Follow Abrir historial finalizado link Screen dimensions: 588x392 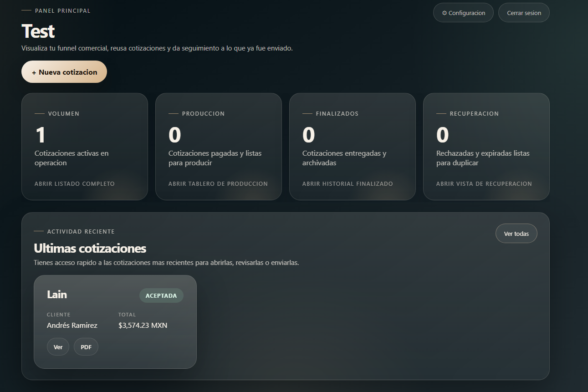[348, 184]
